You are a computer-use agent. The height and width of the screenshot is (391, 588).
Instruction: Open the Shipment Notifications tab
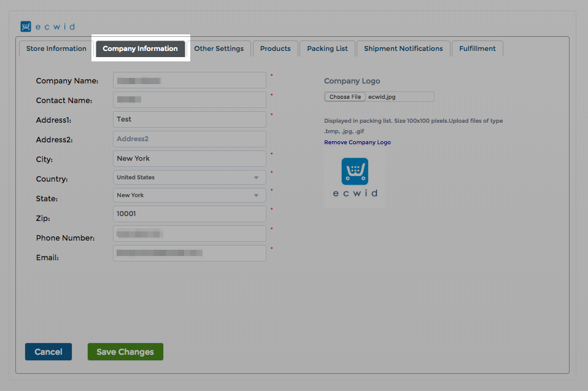pyautogui.click(x=403, y=48)
